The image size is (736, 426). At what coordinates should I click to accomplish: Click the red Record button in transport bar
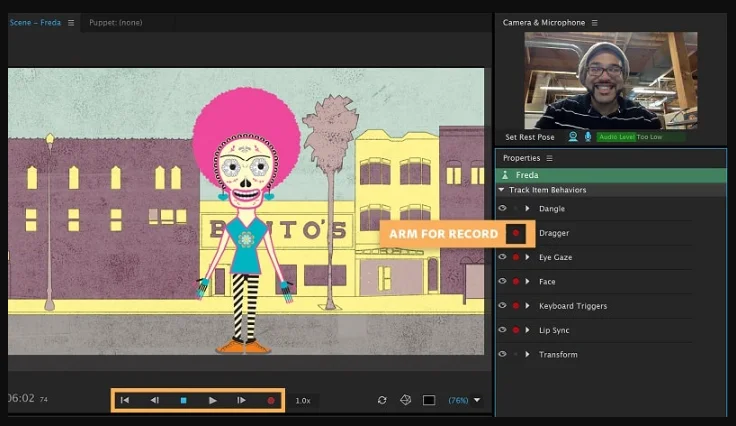[271, 401]
